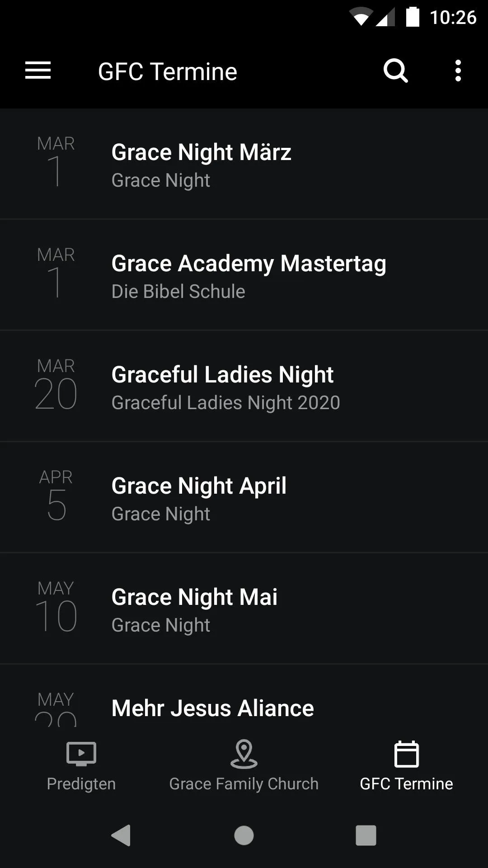Open the hamburger navigation menu

coord(38,71)
